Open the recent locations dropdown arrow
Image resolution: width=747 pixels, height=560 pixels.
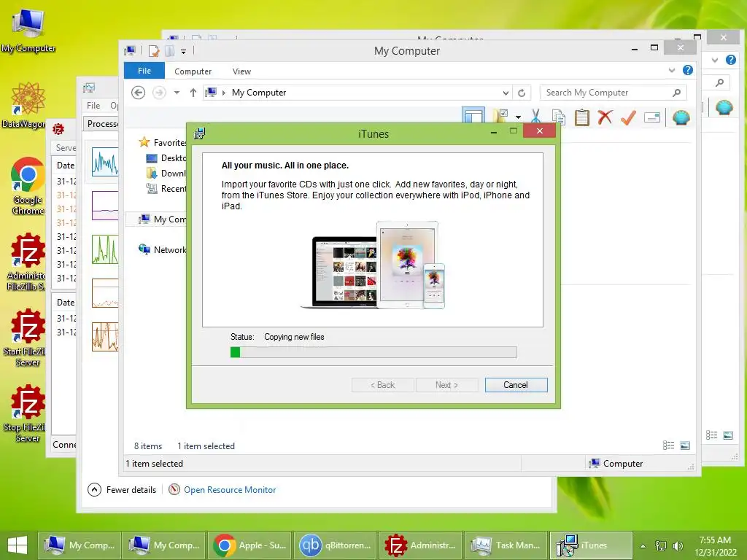pyautogui.click(x=177, y=93)
